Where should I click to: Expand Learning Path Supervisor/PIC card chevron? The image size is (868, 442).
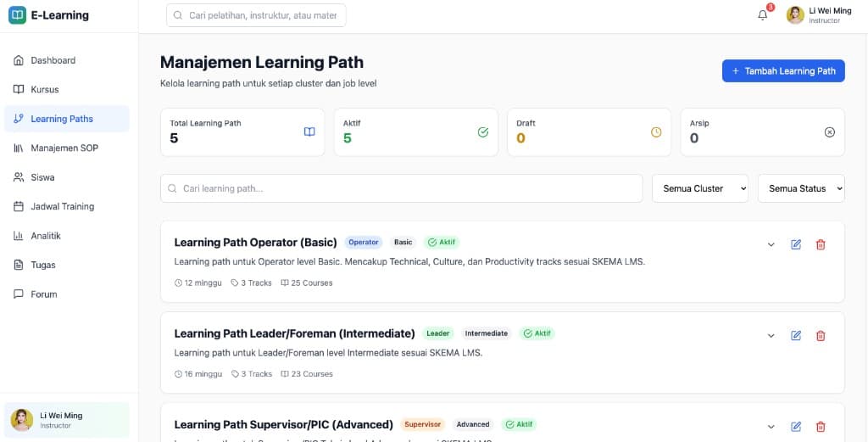point(771,427)
